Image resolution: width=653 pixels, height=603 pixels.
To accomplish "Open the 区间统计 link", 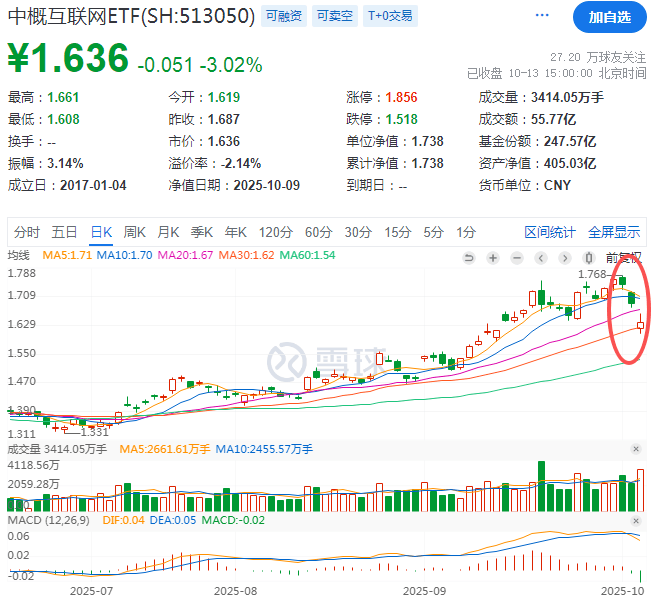I will (550, 232).
